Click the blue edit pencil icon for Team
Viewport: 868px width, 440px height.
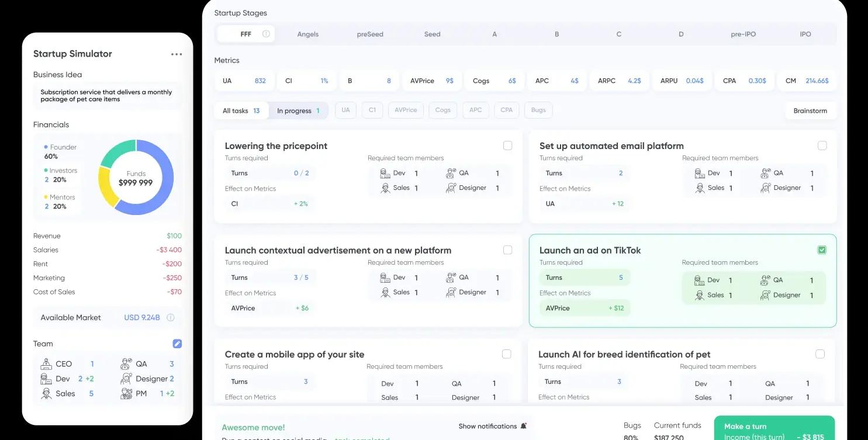177,344
